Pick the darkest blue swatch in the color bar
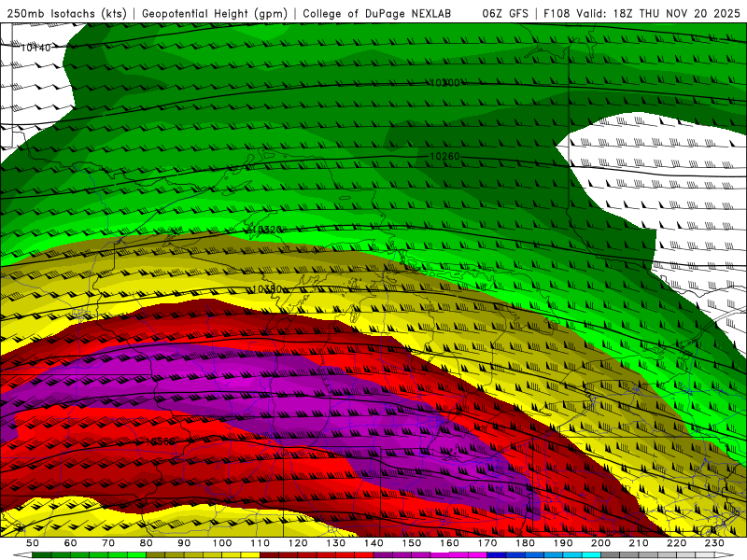This screenshot has height=560, width=747. click(497, 555)
